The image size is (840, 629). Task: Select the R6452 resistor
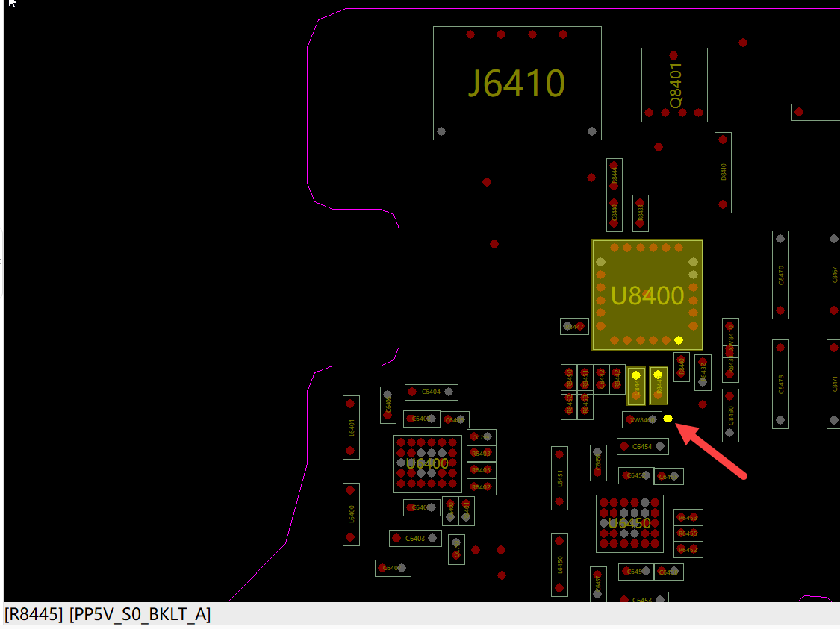coord(688,549)
